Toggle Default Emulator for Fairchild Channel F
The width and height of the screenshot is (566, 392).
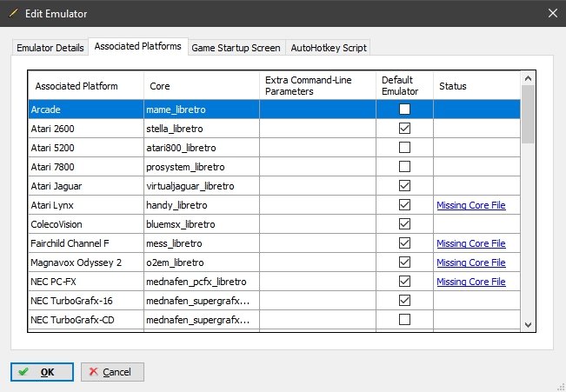click(404, 243)
